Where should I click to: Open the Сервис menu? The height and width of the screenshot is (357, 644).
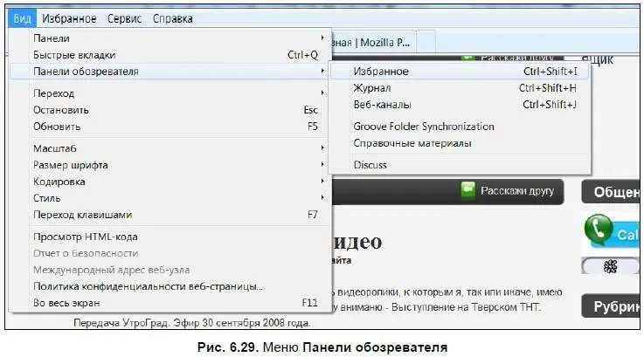tap(125, 18)
